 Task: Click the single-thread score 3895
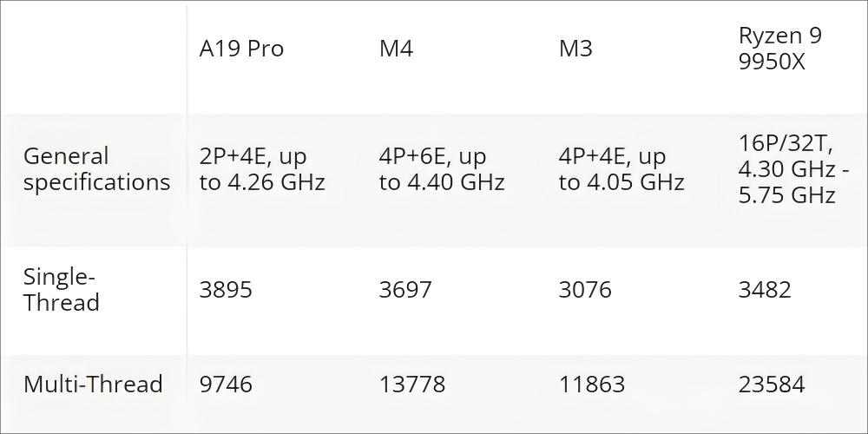click(x=226, y=290)
